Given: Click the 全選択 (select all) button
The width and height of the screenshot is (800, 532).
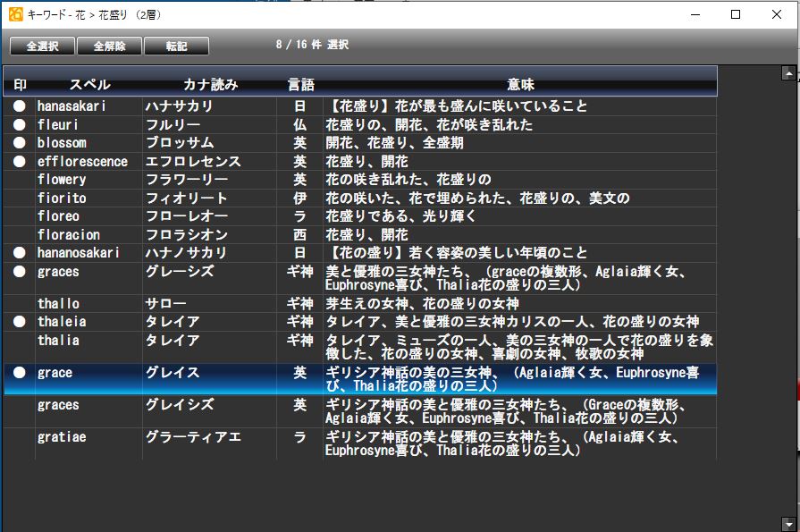Looking at the screenshot, I should (x=42, y=46).
